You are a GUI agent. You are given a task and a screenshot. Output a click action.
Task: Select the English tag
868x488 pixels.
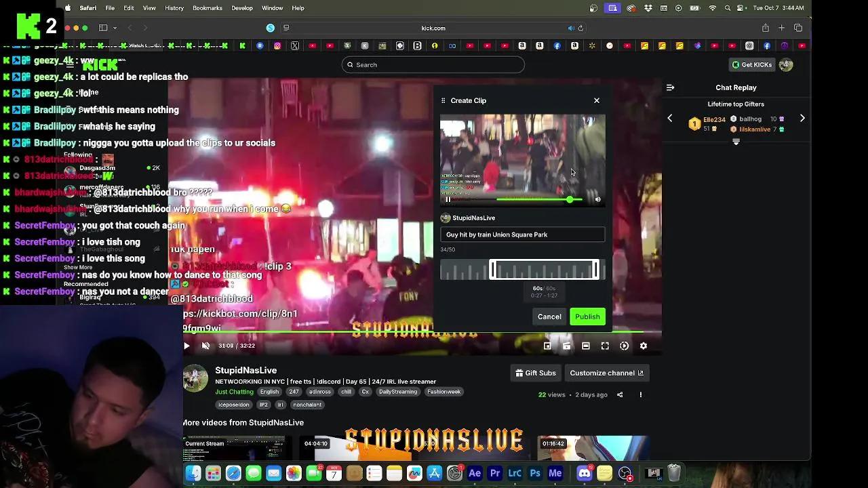tap(269, 392)
